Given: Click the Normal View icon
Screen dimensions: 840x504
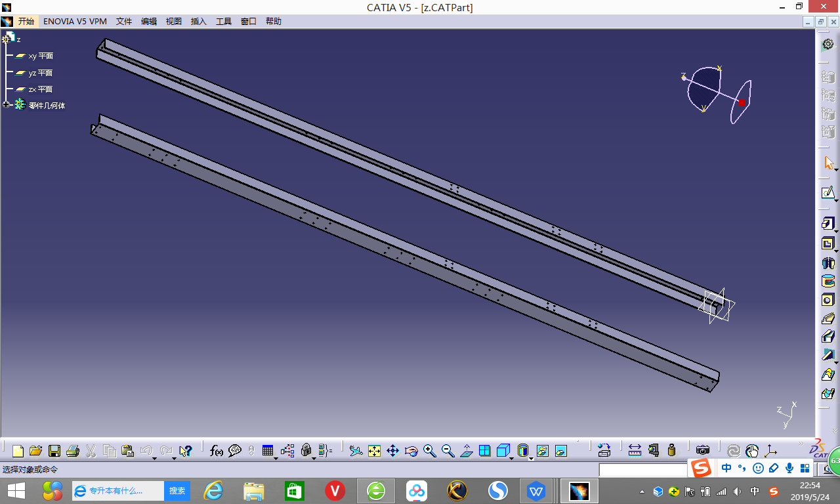Looking at the screenshot, I should tap(467, 451).
